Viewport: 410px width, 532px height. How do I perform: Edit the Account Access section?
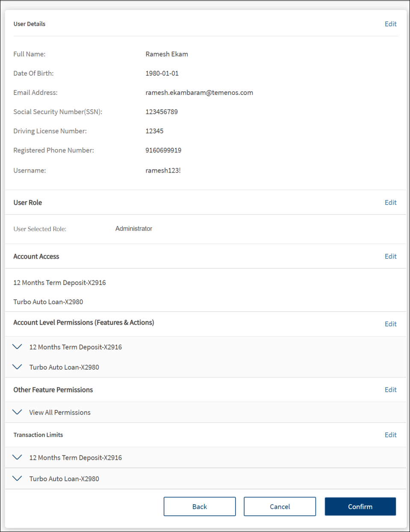(390, 256)
